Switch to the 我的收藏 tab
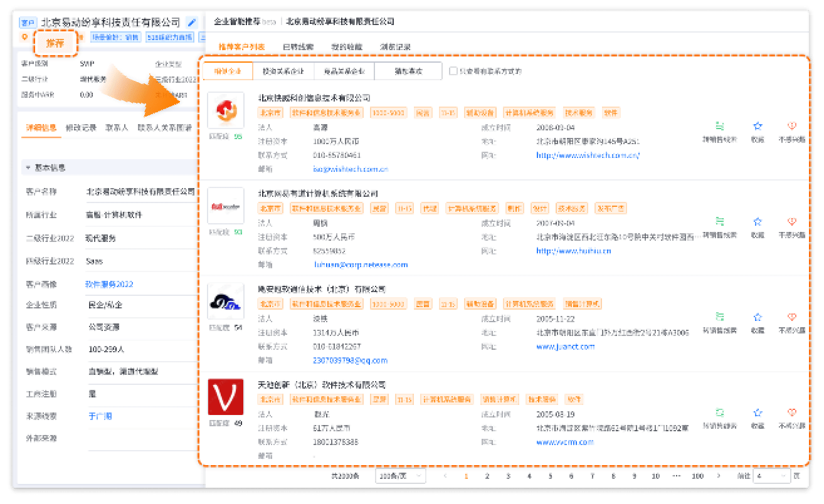The image size is (824, 504). 347,47
